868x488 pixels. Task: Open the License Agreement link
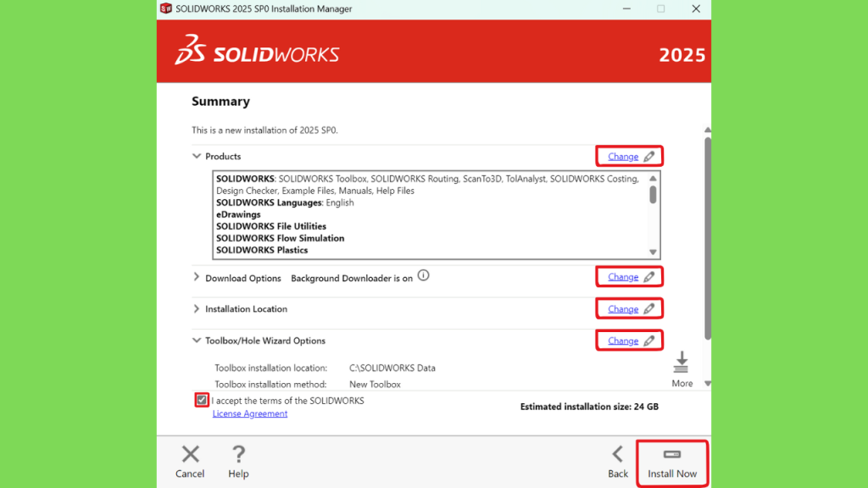[x=250, y=413]
